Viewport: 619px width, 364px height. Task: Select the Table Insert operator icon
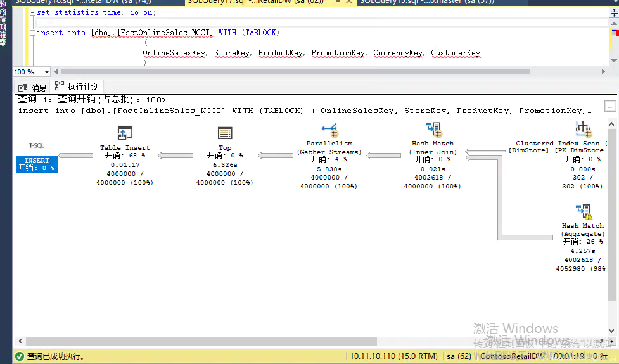coord(125,133)
